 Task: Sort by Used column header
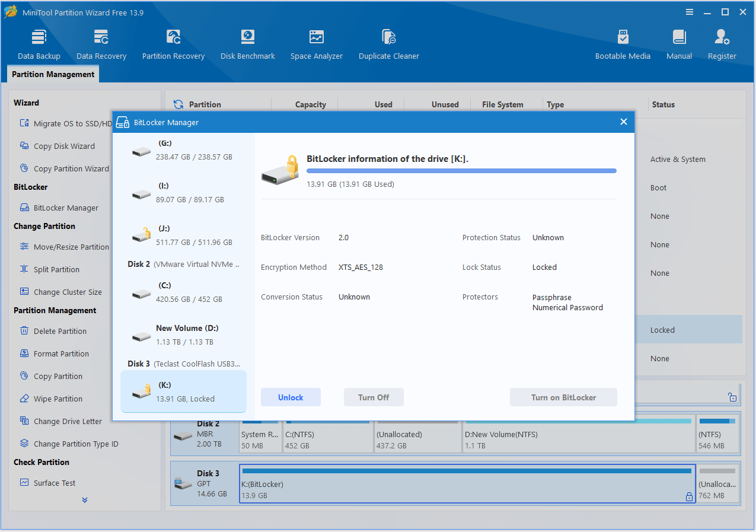click(383, 104)
